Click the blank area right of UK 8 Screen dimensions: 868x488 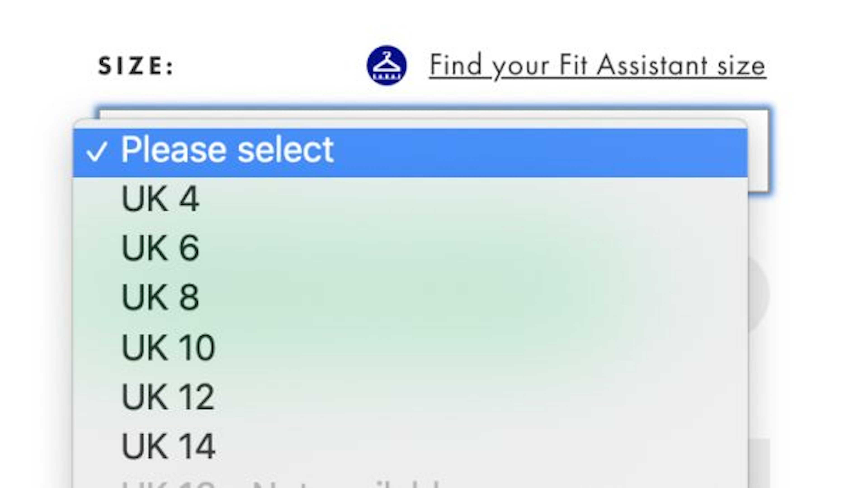pos(472,297)
